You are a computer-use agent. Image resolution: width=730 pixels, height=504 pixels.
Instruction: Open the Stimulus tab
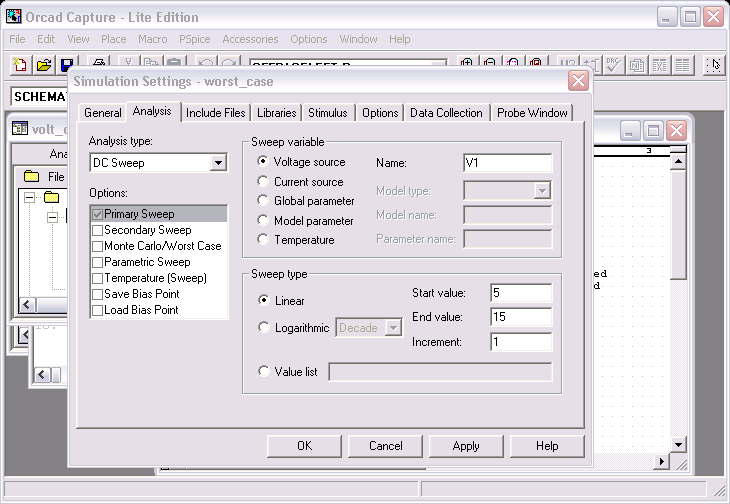pos(328,113)
